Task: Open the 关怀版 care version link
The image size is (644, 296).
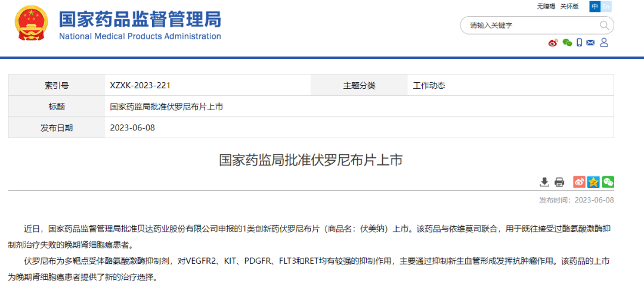Action: pos(569,6)
